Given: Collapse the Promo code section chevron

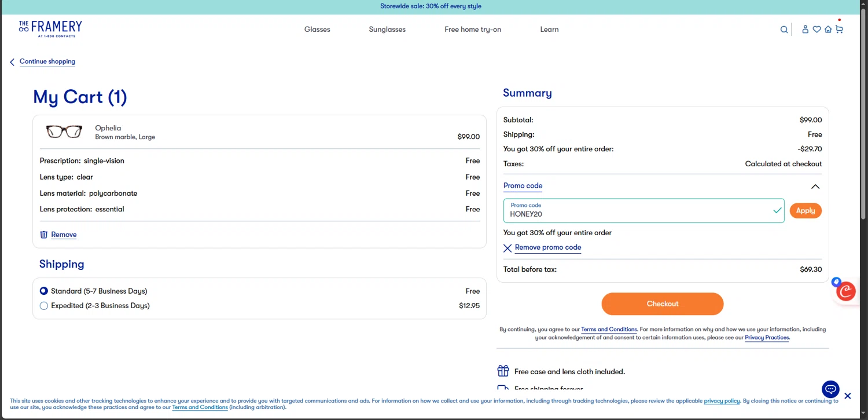Looking at the screenshot, I should 815,187.
